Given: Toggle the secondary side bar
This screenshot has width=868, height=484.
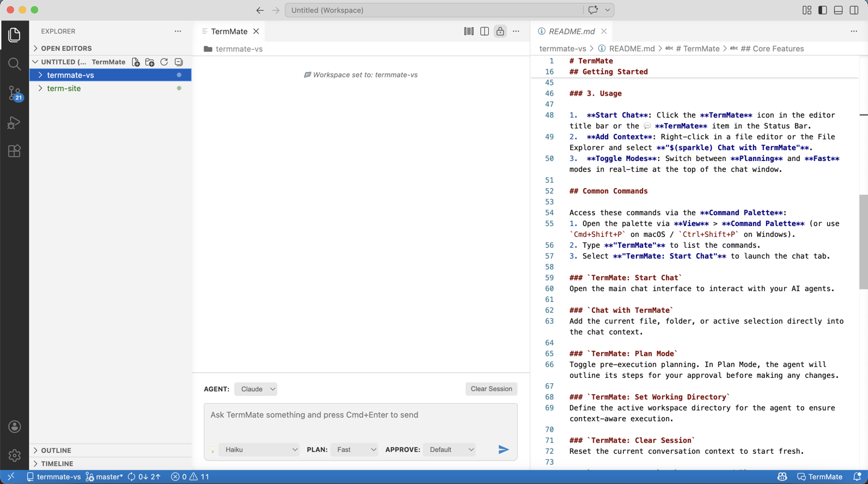Looking at the screenshot, I should coord(854,10).
